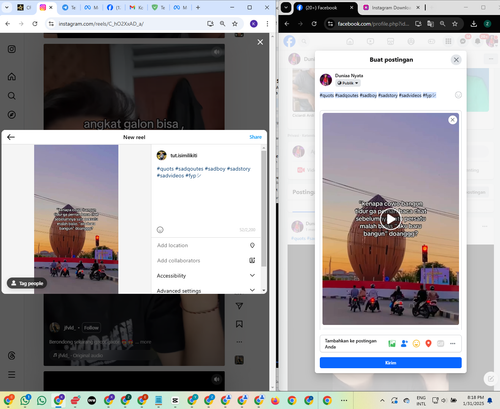The width and height of the screenshot is (500, 409).
Task: Switch to the Instagram Downloader tab
Action: click(391, 7)
